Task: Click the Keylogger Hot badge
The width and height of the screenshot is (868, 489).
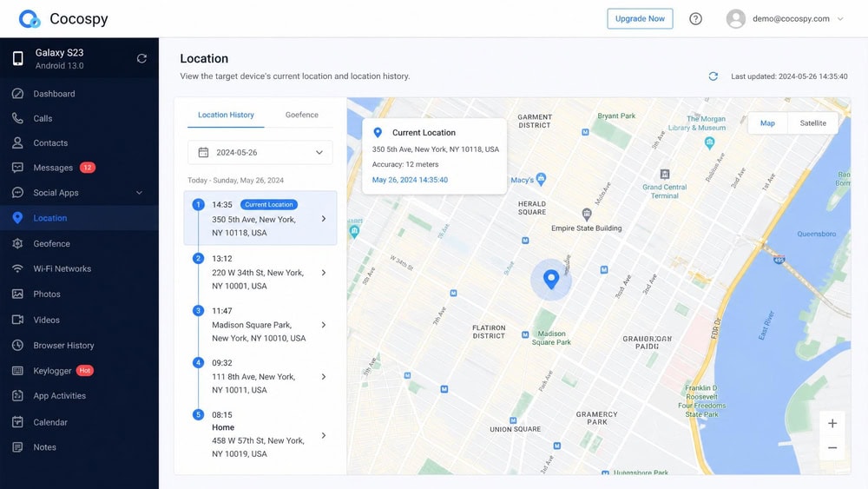Action: pyautogui.click(x=85, y=371)
